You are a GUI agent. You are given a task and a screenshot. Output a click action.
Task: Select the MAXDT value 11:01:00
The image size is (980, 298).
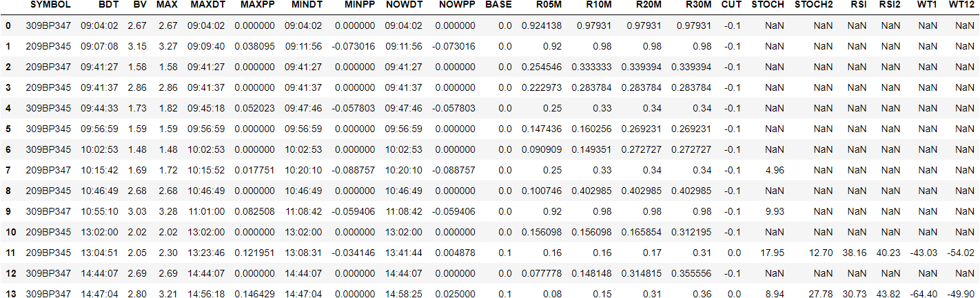tap(206, 211)
